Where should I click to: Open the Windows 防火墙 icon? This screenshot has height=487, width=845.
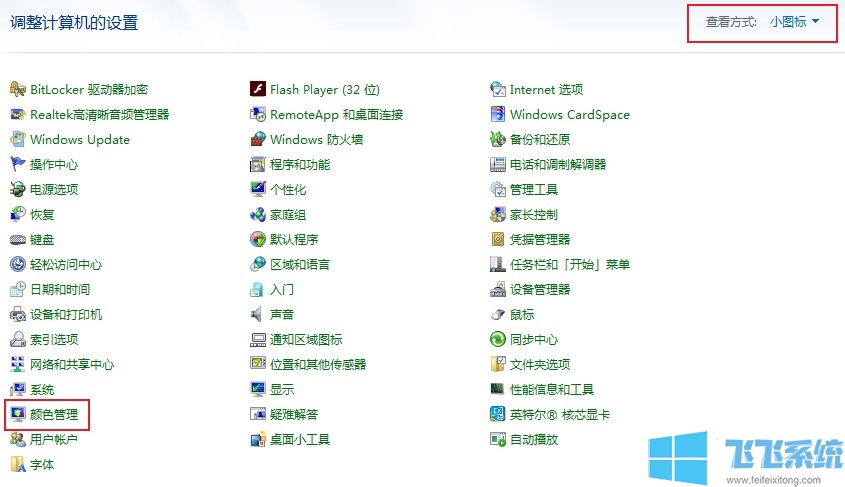(x=258, y=140)
